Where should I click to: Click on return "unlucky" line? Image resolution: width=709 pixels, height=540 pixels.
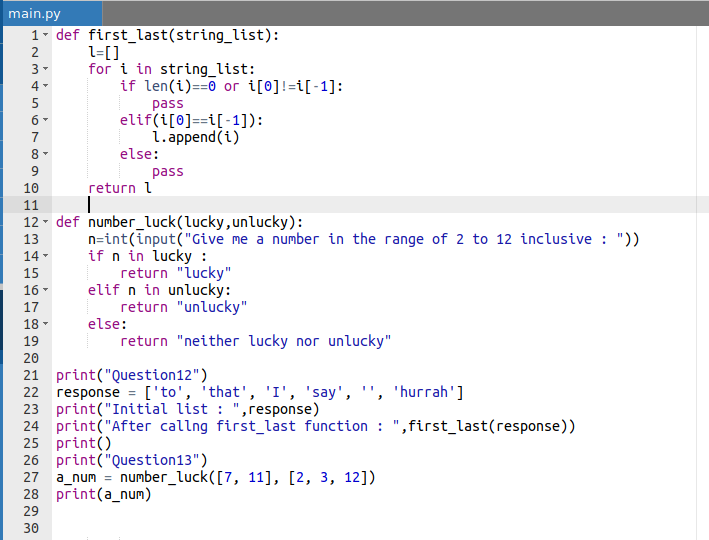[x=184, y=307]
